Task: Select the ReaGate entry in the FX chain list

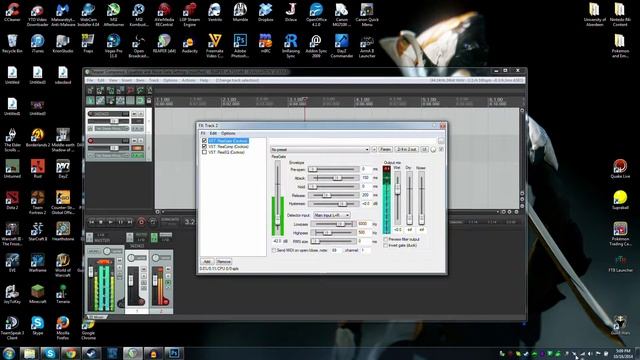Action: (228, 141)
